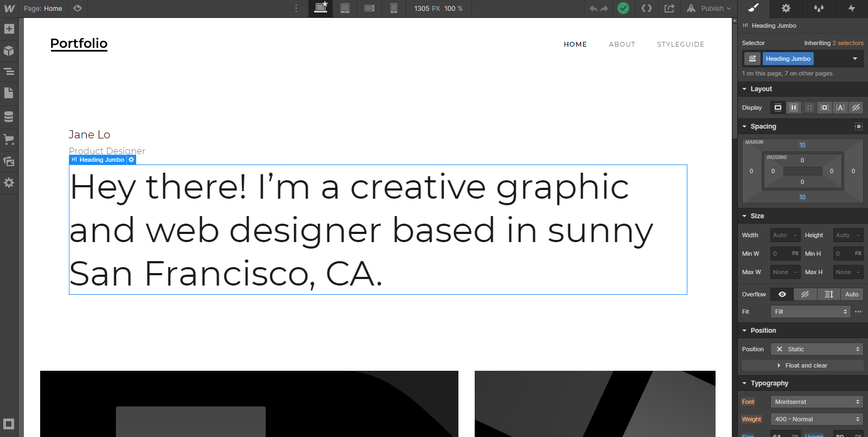This screenshot has height=437, width=868.
Task: Click the selector states icon beside Heading Jumbo
Action: pyautogui.click(x=752, y=59)
